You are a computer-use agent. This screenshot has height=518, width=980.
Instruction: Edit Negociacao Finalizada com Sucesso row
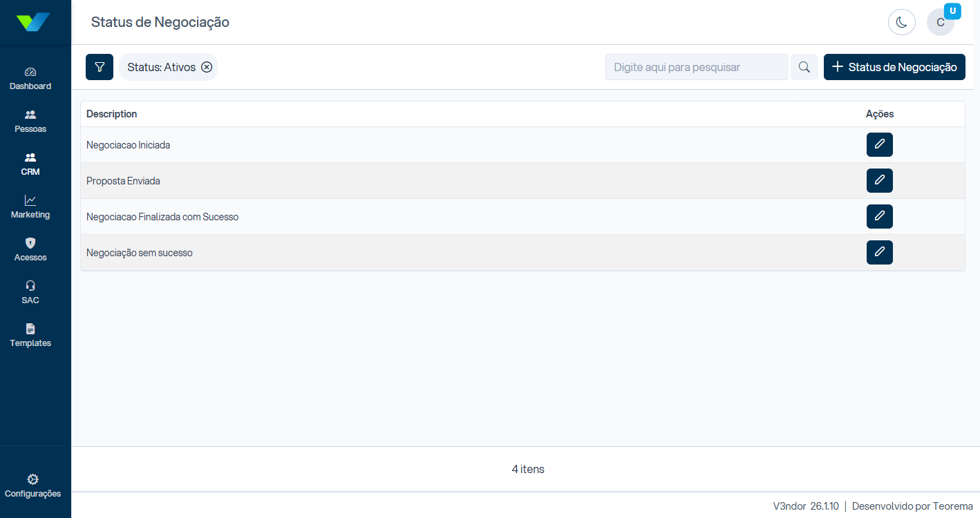(880, 216)
